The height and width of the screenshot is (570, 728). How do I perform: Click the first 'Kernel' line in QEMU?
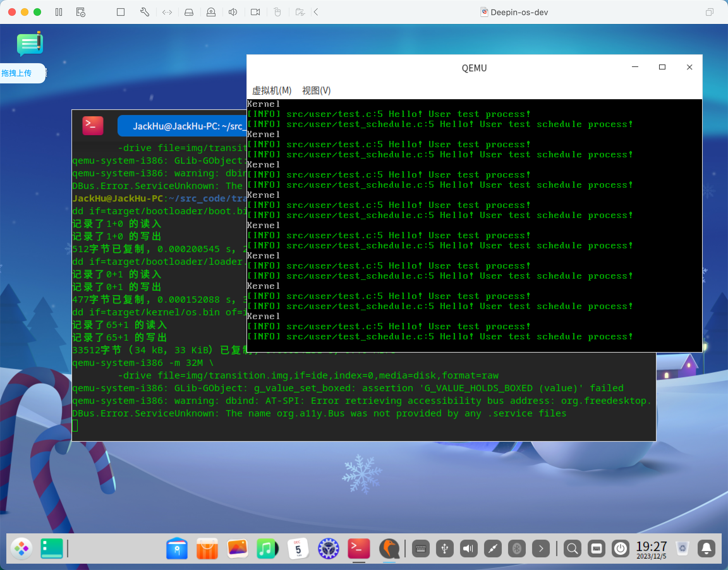tap(263, 104)
